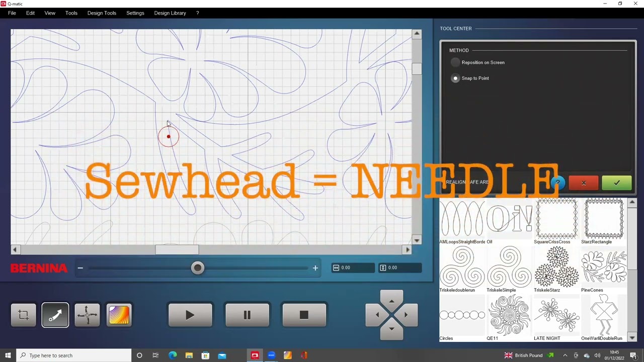
Task: Open the volume control in system tray
Action: 597,355
